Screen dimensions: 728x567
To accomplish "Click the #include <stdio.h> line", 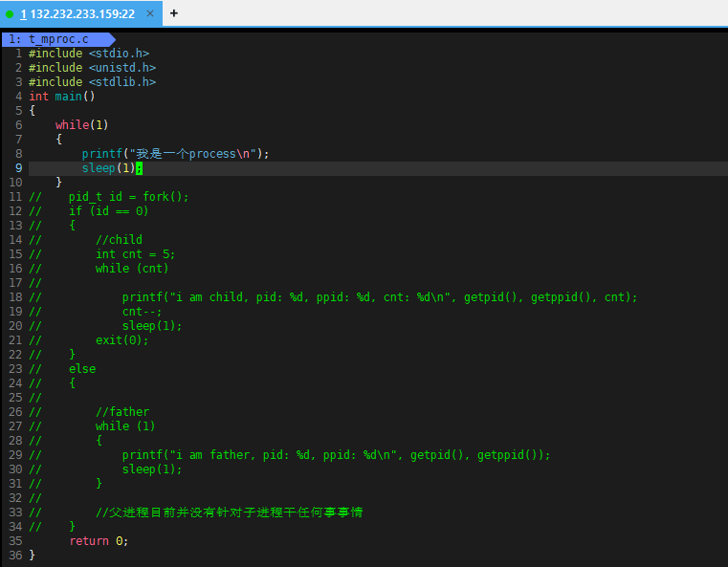I will (x=89, y=54).
